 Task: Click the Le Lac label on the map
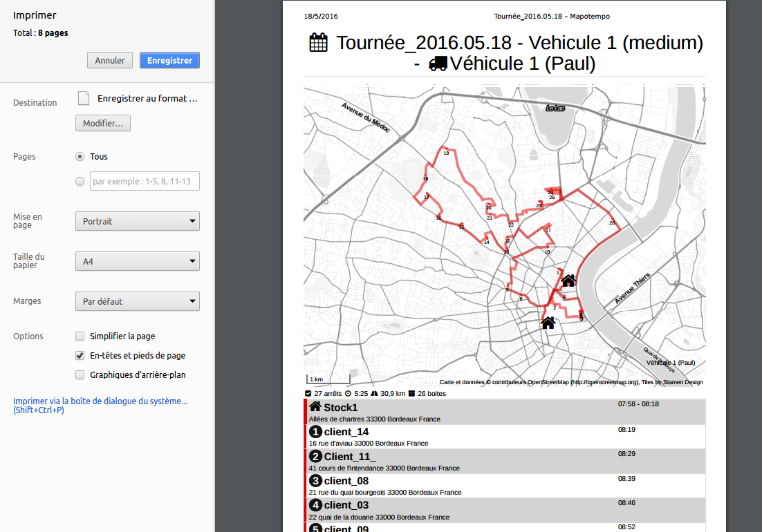pyautogui.click(x=555, y=108)
